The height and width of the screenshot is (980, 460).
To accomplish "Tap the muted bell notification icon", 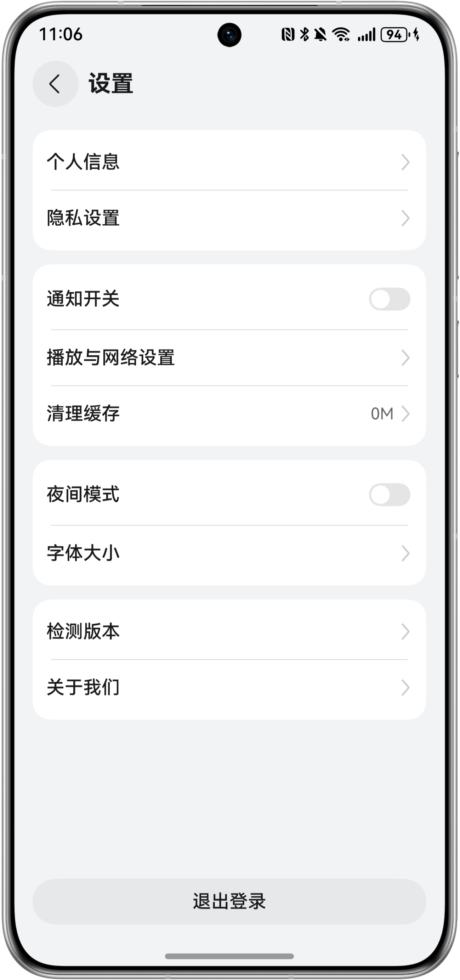I will coord(320,35).
